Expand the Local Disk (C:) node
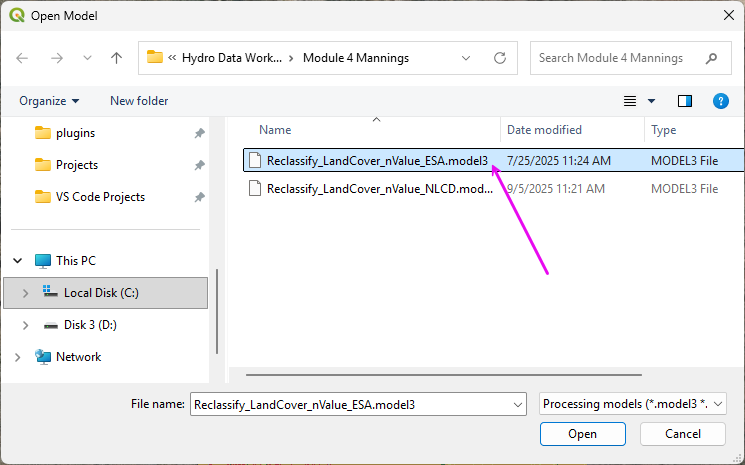Viewport: 745px width, 465px height. click(x=25, y=293)
